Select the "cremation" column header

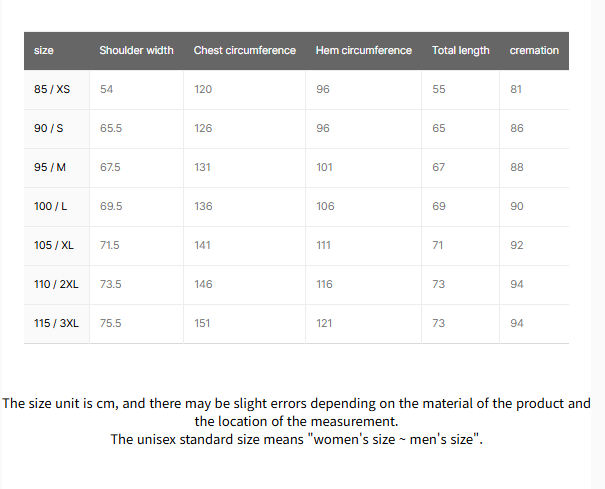pos(534,50)
